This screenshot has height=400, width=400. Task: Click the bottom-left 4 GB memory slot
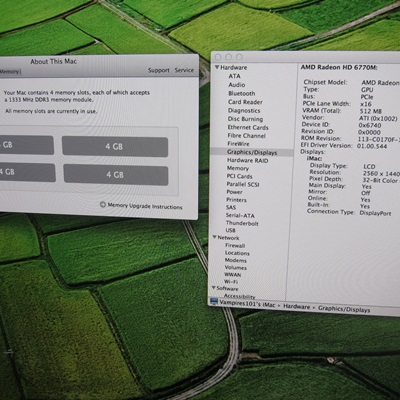pyautogui.click(x=28, y=172)
